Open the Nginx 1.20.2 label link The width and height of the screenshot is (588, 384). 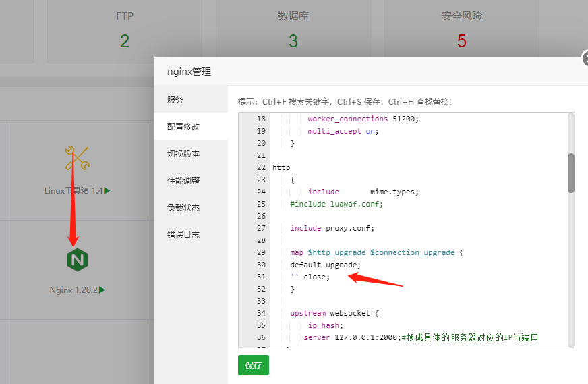coord(73,290)
